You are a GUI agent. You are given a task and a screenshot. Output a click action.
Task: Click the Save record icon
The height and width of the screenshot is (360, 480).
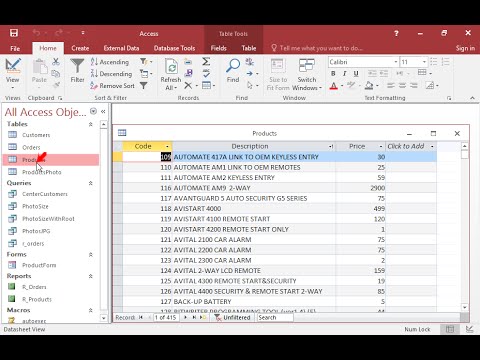188,73
